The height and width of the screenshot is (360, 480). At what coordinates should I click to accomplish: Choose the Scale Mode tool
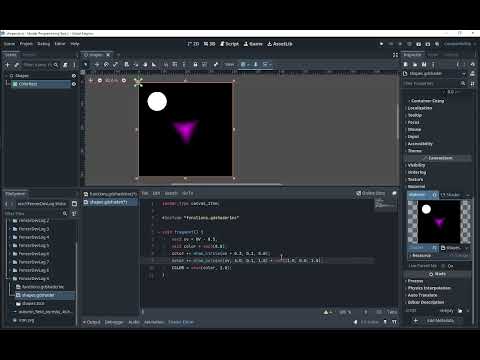click(116, 64)
